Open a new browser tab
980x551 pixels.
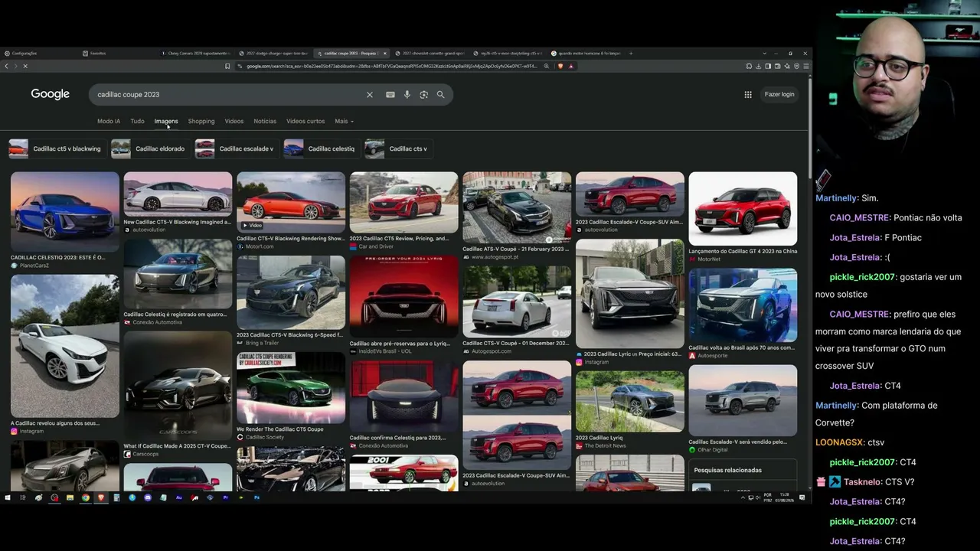(631, 54)
